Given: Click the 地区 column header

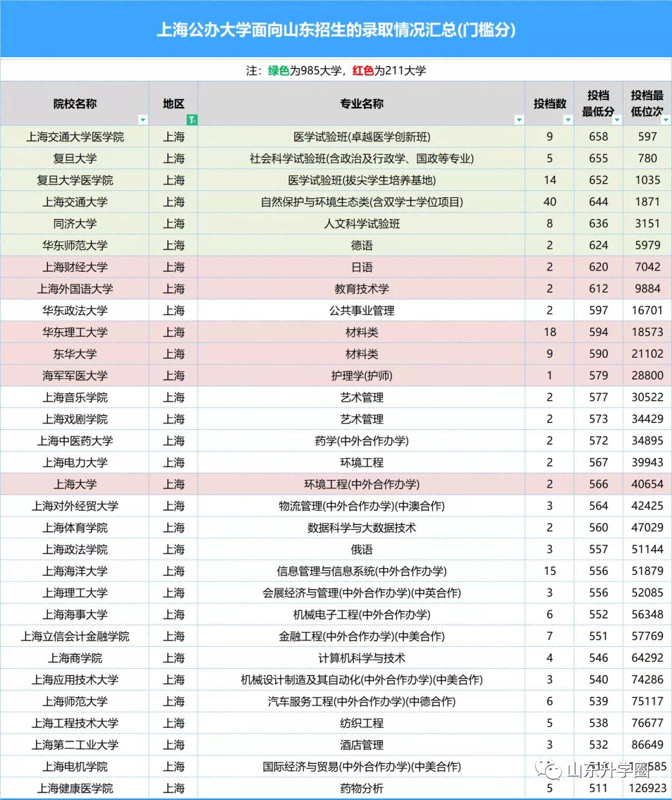Looking at the screenshot, I should pyautogui.click(x=174, y=103).
